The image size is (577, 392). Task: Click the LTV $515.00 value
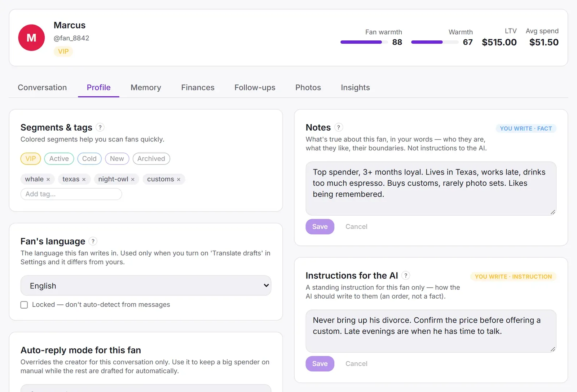tap(499, 42)
